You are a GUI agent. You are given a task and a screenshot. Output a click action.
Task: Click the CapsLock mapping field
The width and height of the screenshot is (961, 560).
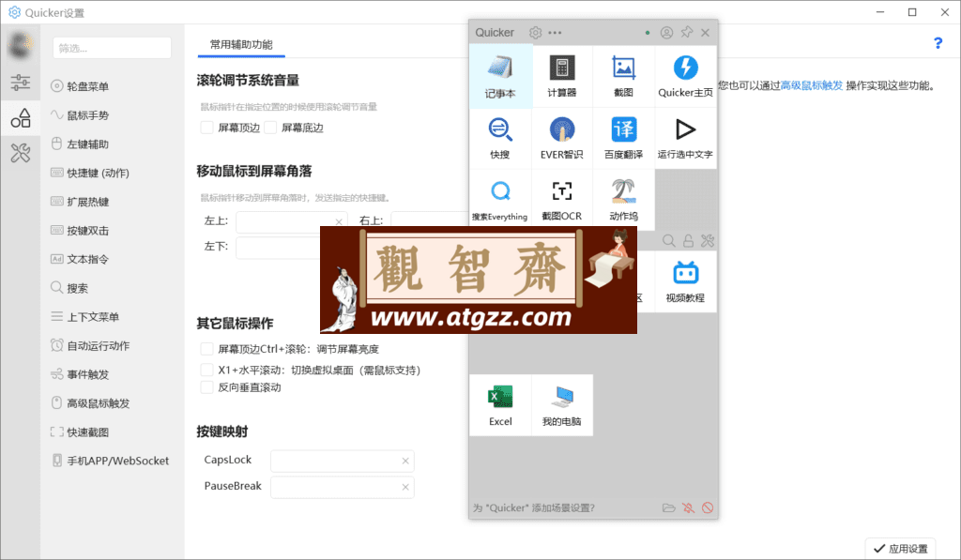343,461
